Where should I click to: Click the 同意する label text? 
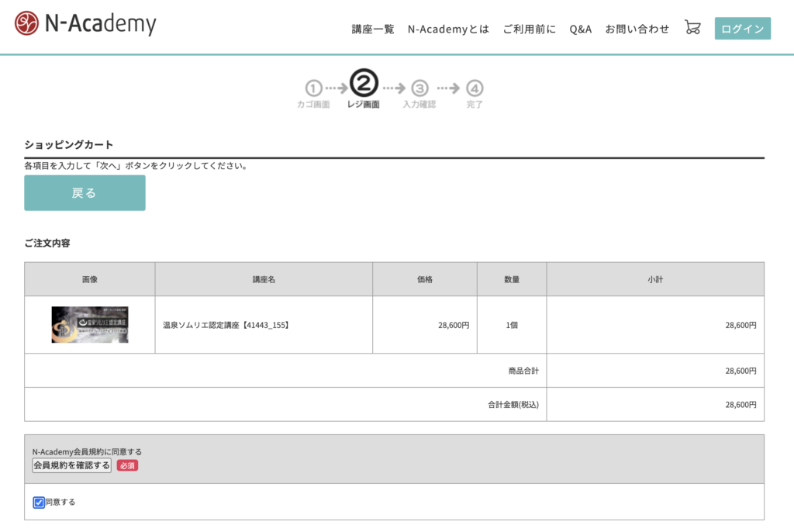pyautogui.click(x=60, y=503)
